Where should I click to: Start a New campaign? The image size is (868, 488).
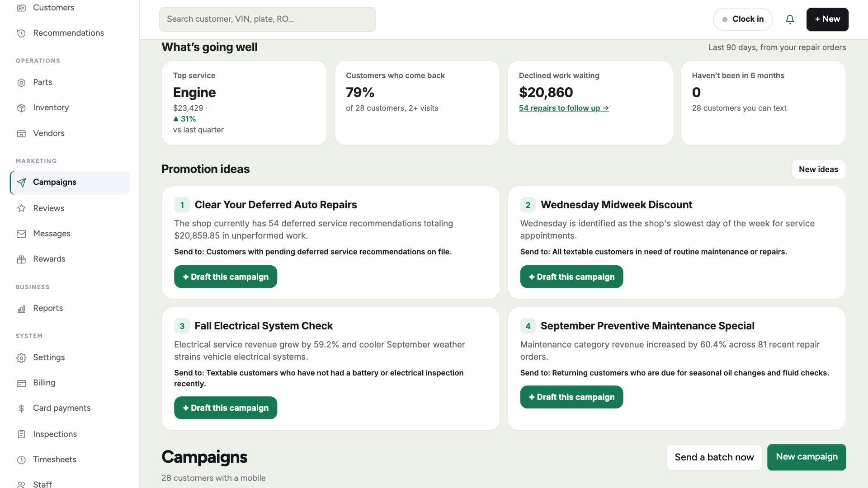(807, 457)
